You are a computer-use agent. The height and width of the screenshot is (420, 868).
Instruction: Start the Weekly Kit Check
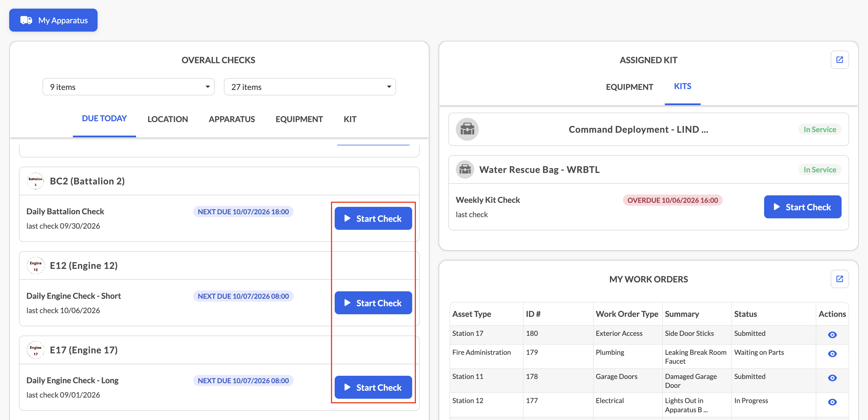[802, 207]
